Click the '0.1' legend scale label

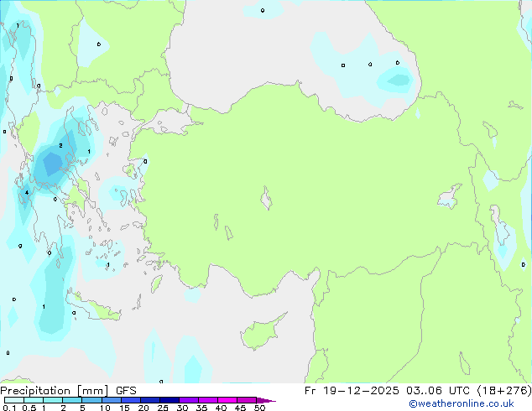click(9, 408)
